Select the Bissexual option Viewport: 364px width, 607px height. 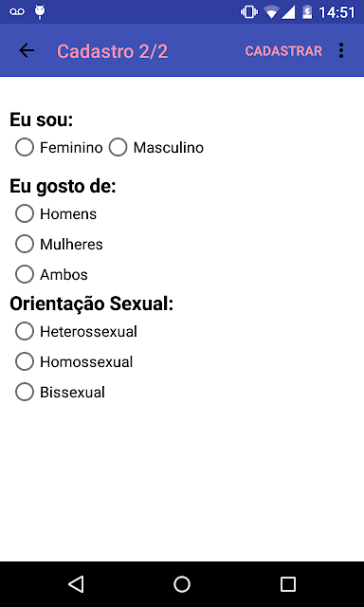[60, 392]
